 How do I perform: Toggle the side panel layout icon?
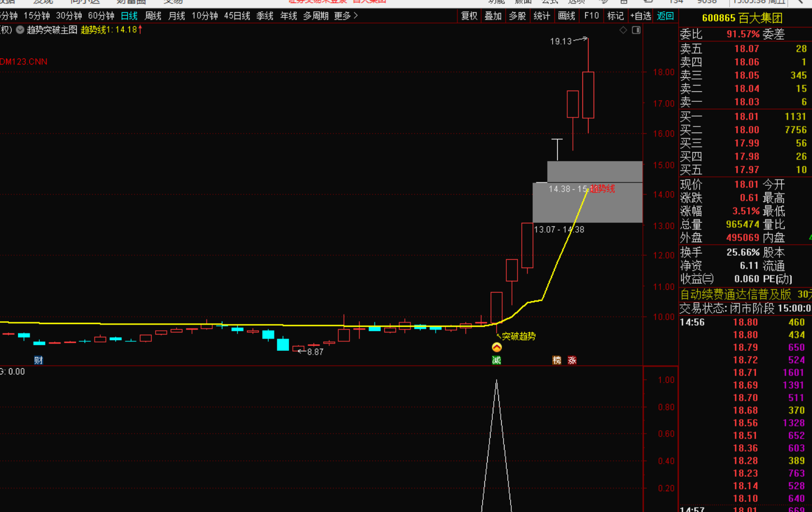pos(636,30)
